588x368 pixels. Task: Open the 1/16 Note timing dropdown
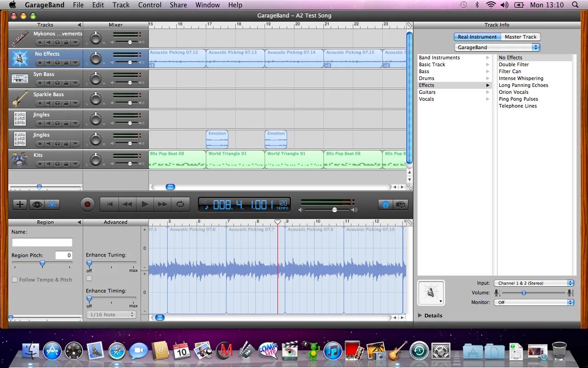point(111,315)
